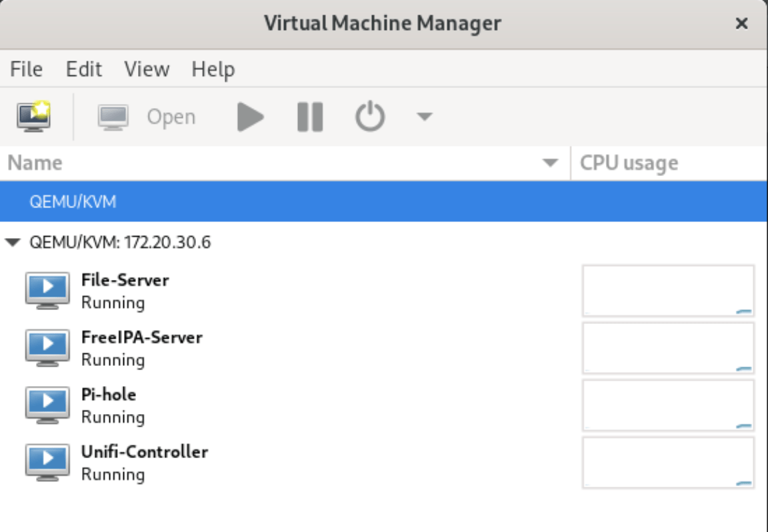
Task: Click the CPU usage column header
Action: (629, 162)
